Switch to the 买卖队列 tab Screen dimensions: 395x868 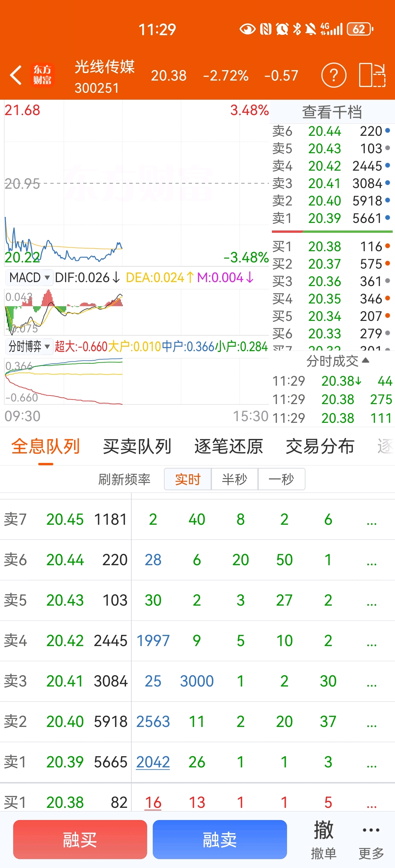click(137, 446)
